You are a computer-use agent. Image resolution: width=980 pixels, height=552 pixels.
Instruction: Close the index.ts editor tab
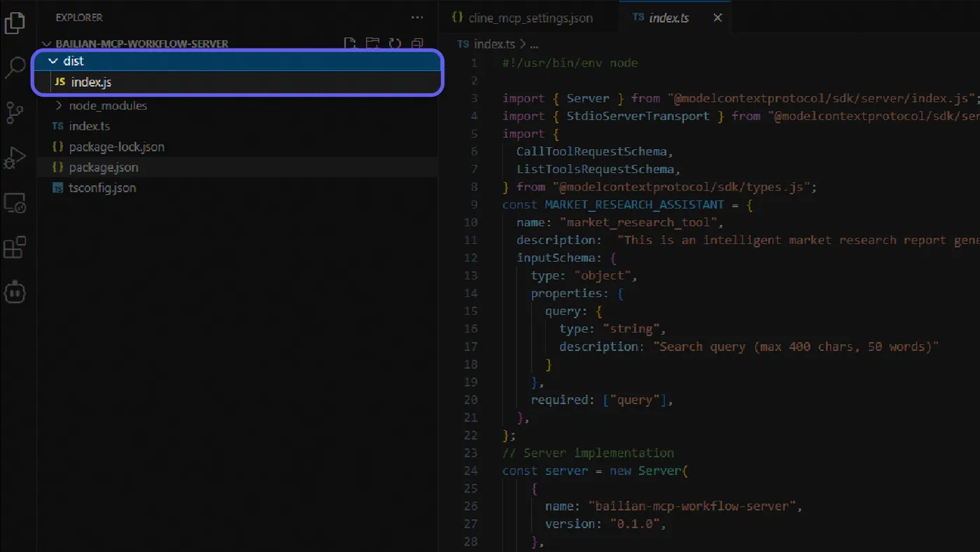click(717, 18)
